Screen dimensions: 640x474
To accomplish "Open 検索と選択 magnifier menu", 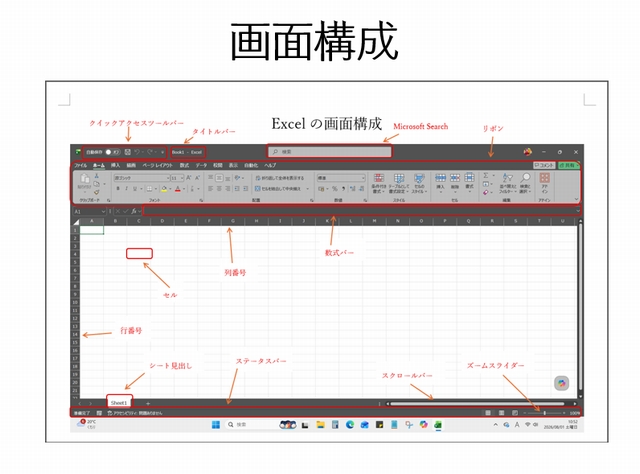I will (x=525, y=183).
